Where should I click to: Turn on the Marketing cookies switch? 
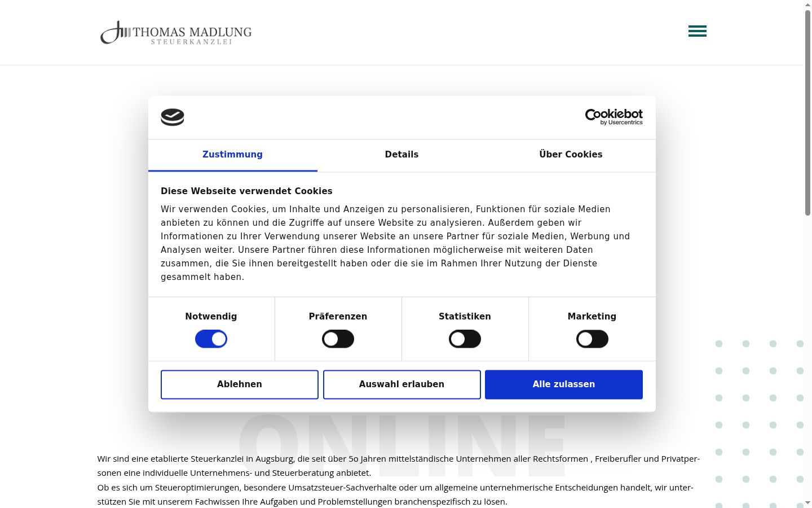point(592,339)
